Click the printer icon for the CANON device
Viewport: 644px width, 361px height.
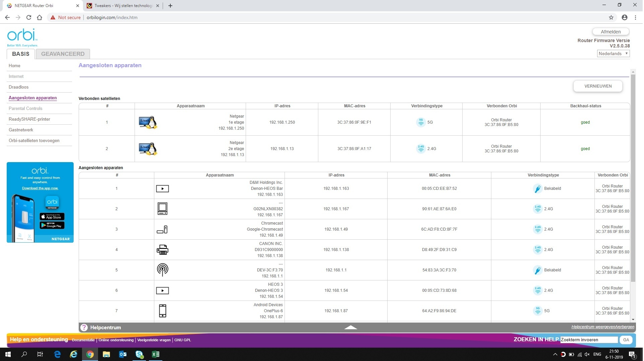tap(163, 250)
